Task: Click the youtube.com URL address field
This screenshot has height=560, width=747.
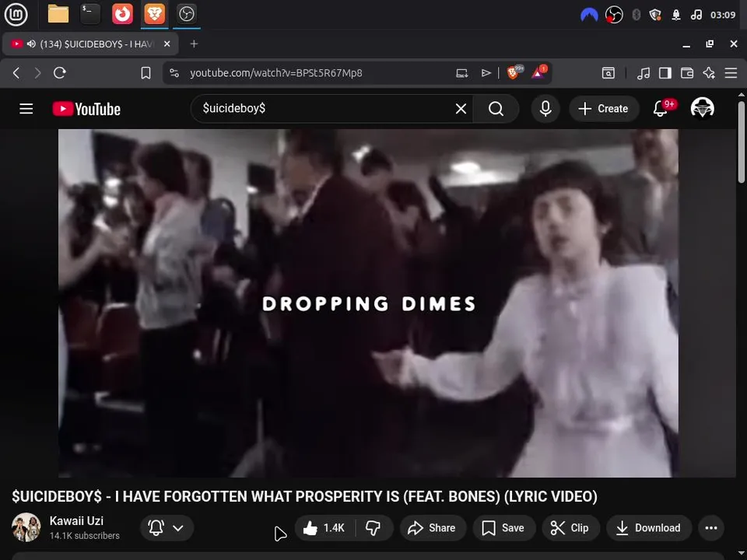Action: pyautogui.click(x=275, y=73)
